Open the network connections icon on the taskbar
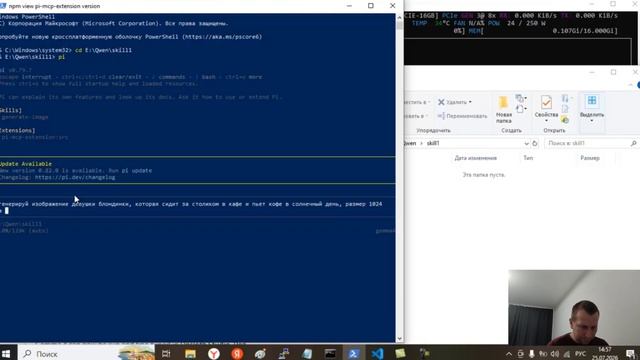This screenshot has width=640, height=360. (284, 353)
